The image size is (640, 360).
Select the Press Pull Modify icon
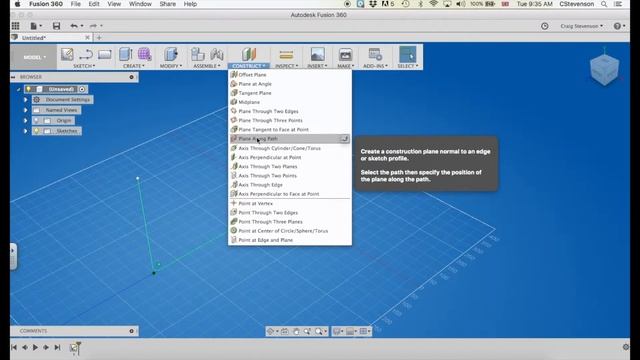(171, 54)
